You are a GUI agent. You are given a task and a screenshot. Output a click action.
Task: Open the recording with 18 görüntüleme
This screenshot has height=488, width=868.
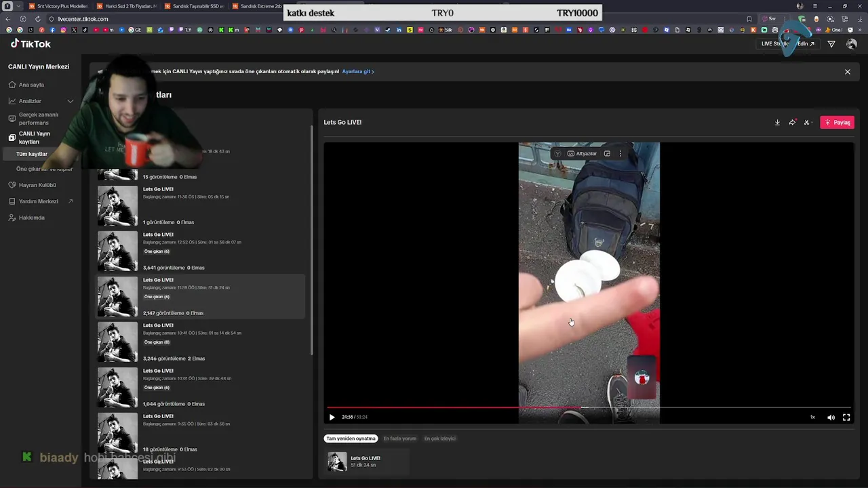click(x=201, y=433)
